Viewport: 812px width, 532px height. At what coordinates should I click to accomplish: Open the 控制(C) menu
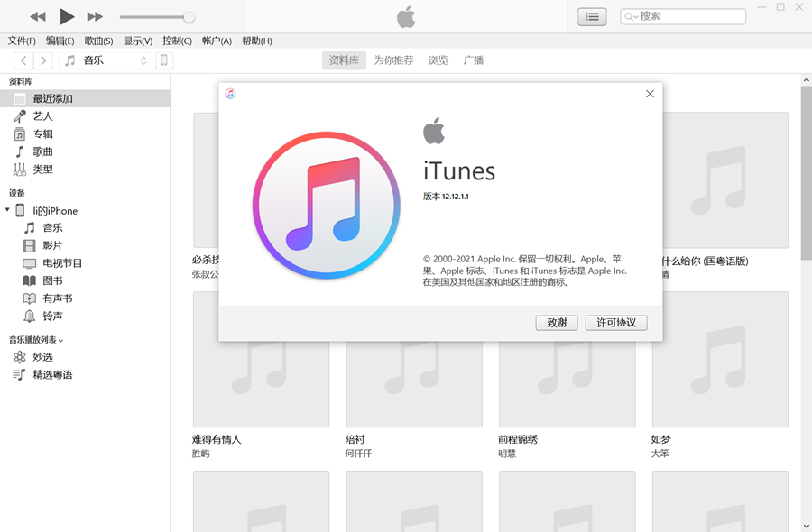pos(177,41)
